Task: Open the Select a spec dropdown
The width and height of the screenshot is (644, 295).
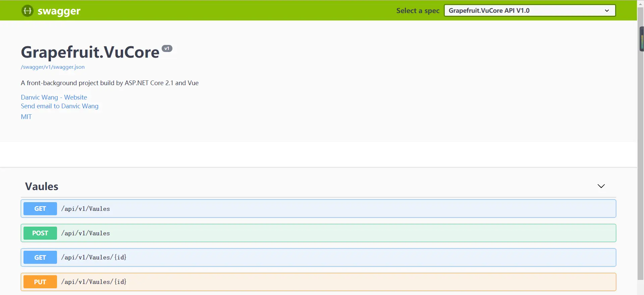Action: tap(530, 10)
